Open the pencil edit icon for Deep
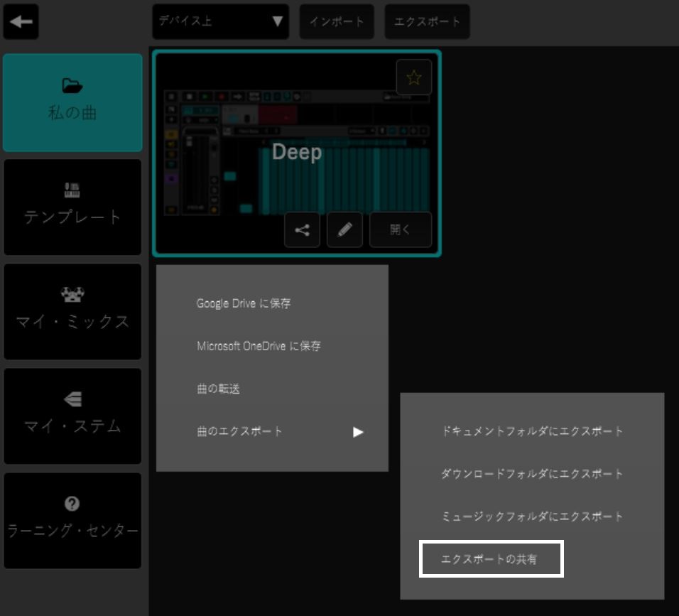The height and width of the screenshot is (616, 679). [344, 229]
